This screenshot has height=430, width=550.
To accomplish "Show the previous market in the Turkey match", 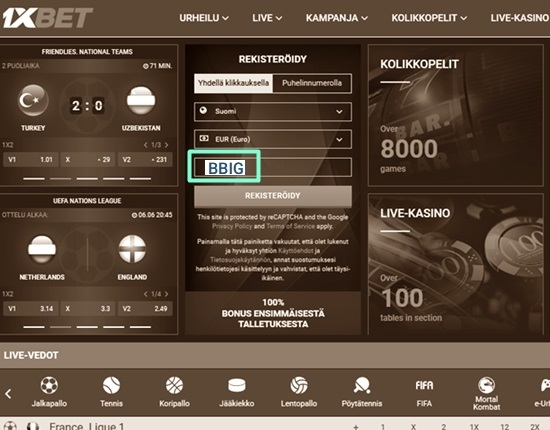I will 146,145.
